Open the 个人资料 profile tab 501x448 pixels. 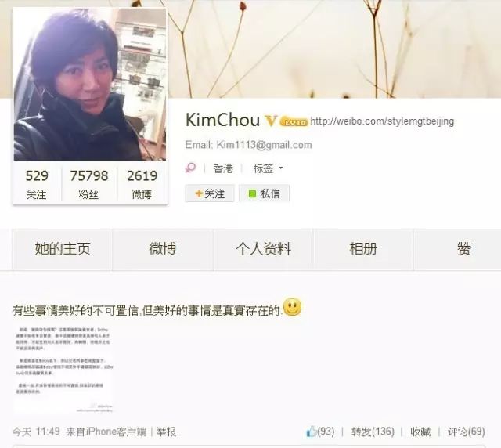[263, 249]
